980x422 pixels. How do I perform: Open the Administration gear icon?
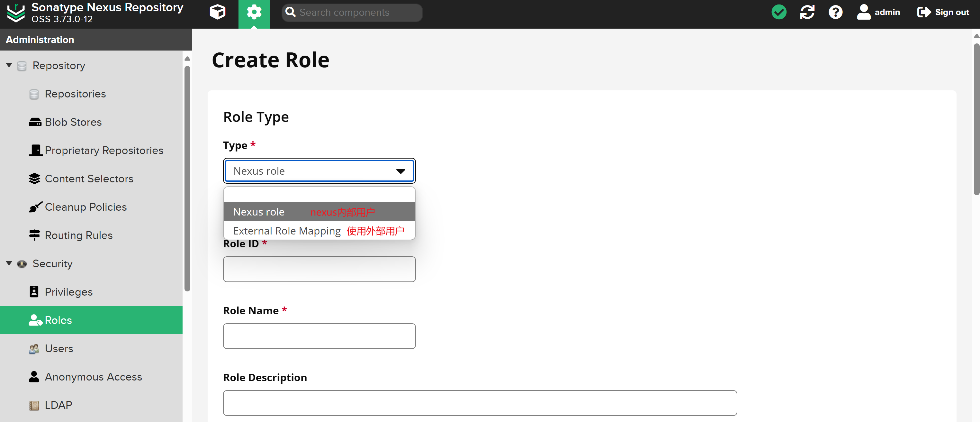[x=254, y=12]
